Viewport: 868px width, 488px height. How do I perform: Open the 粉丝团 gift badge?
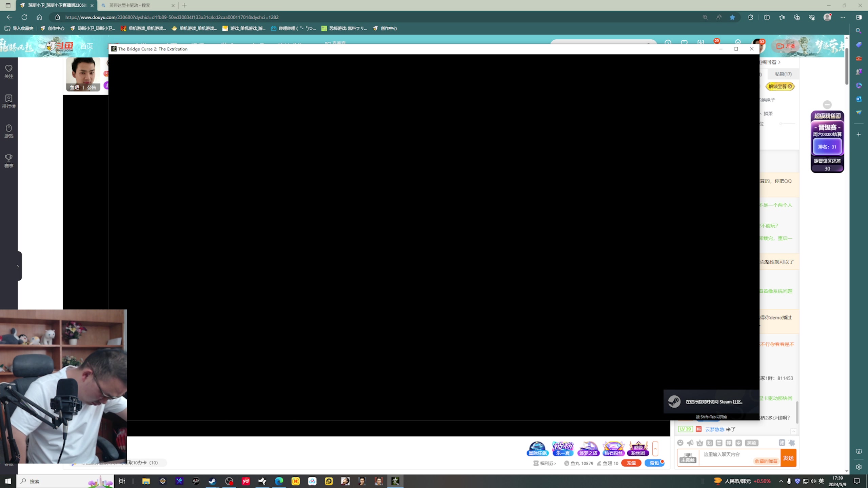coord(638,449)
